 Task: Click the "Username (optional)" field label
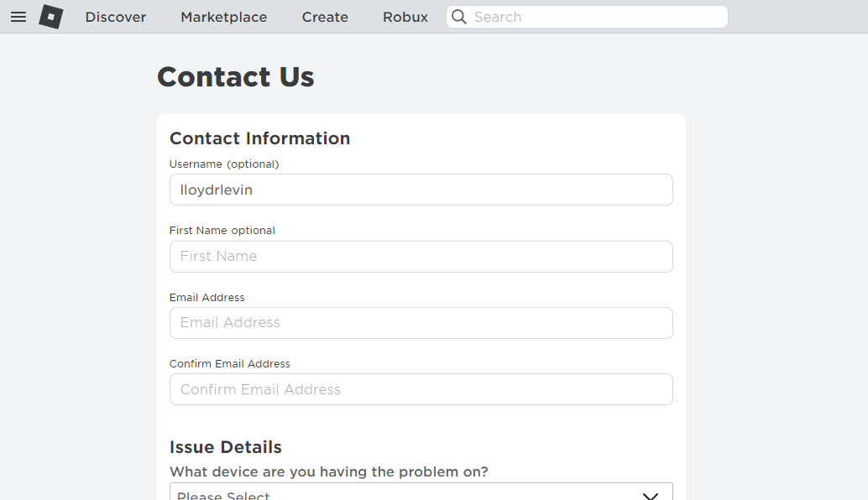[x=224, y=164]
